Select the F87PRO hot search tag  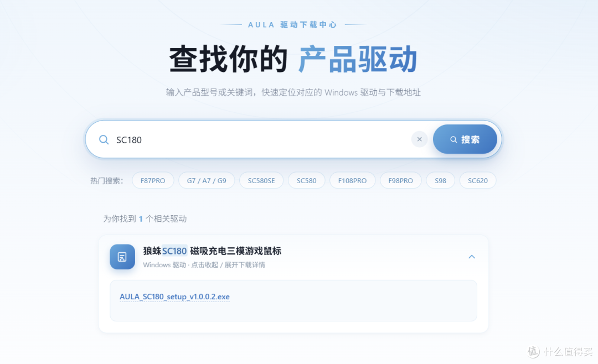click(x=153, y=180)
